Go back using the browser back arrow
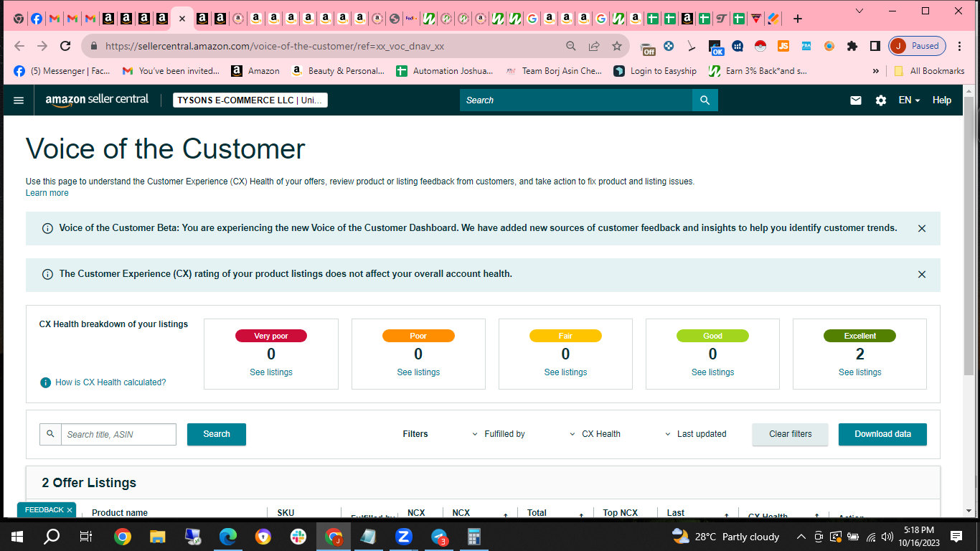 [19, 46]
